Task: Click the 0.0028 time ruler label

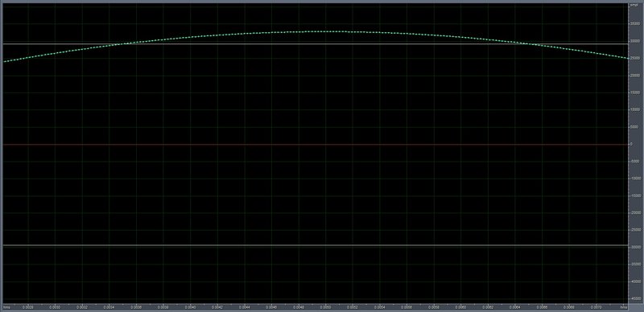Action: [28, 306]
